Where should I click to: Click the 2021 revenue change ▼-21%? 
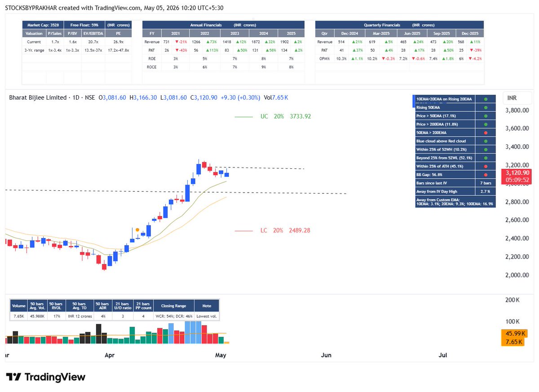(x=181, y=42)
